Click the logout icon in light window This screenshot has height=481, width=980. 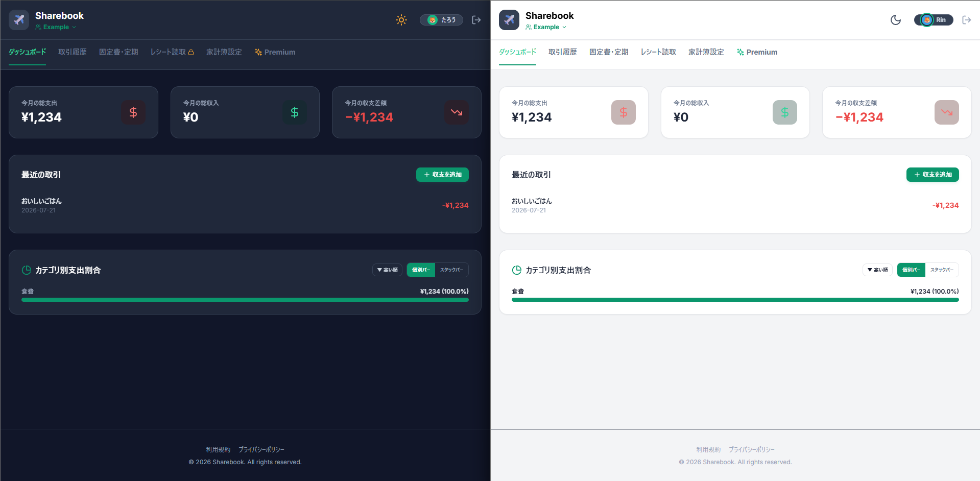(967, 20)
